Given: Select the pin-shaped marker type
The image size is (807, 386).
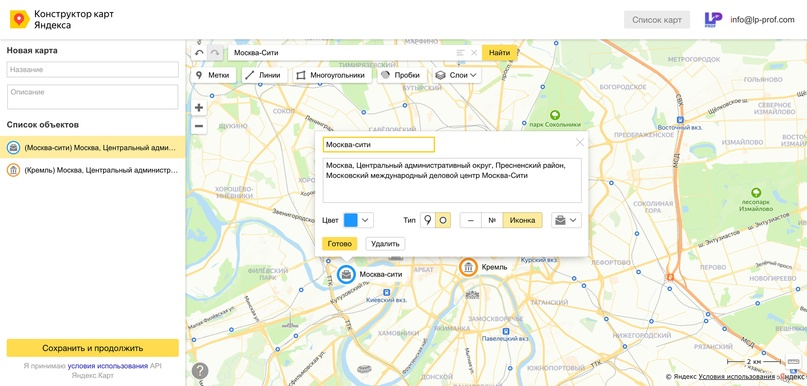Looking at the screenshot, I should click(428, 220).
